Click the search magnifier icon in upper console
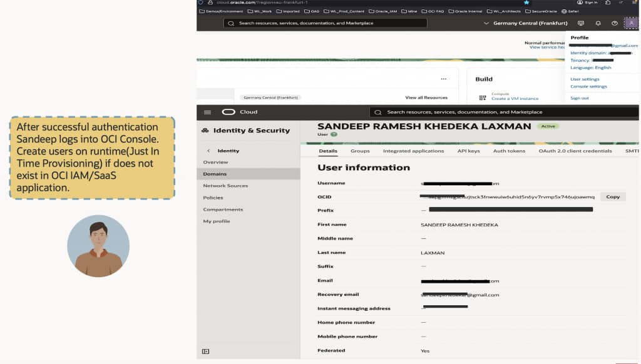Image resolution: width=641 pixels, height=364 pixels. pos(231,23)
